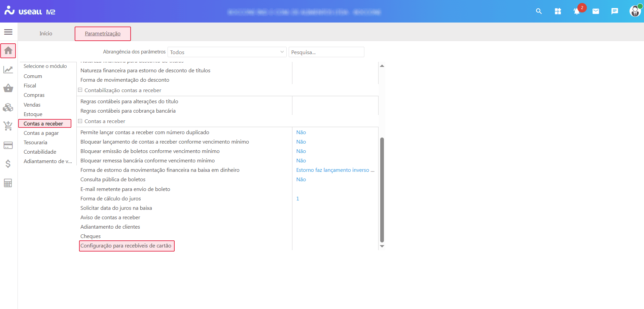Collapse the Contabilização contas a receber section

point(80,90)
